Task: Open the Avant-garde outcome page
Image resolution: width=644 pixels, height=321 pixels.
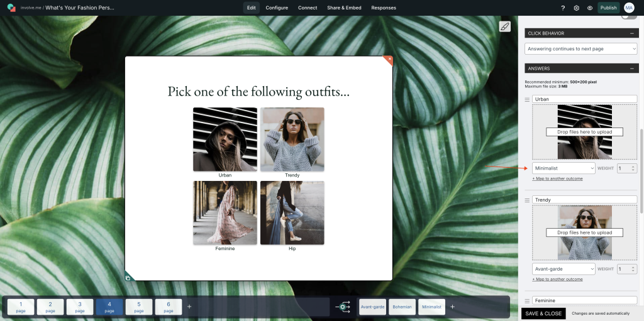Action: (372, 307)
